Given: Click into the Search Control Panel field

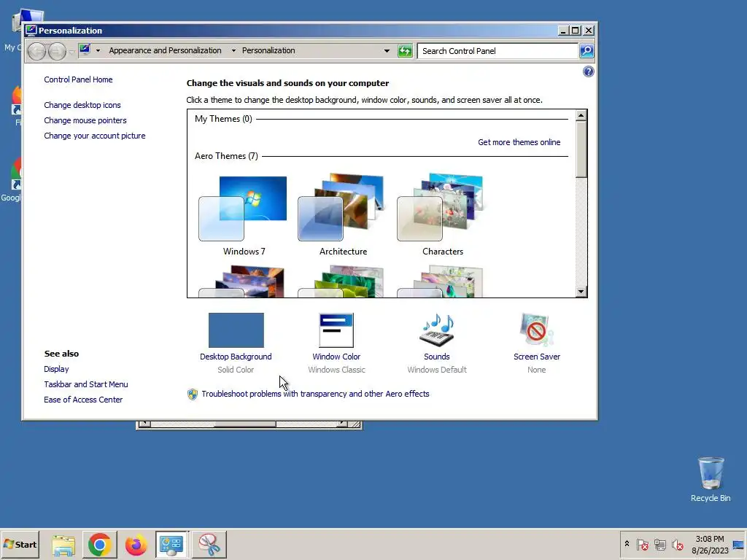Looking at the screenshot, I should click(498, 51).
